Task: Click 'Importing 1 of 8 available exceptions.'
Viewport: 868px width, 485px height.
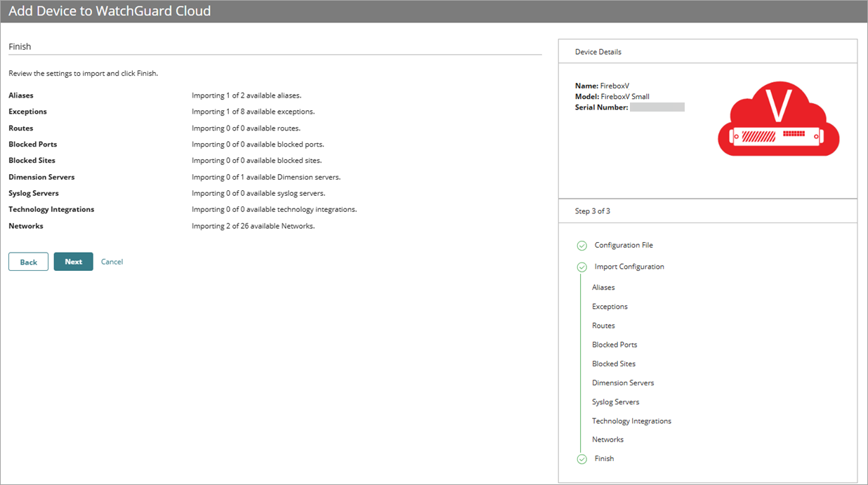Action: [253, 112]
